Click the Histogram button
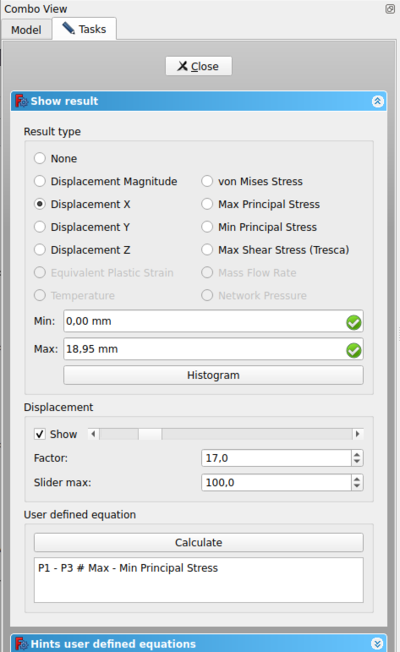This screenshot has height=652, width=400. click(213, 375)
